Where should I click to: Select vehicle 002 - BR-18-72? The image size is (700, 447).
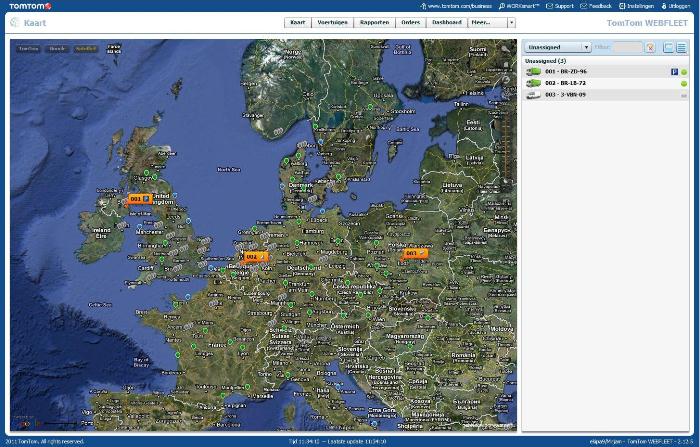[x=605, y=83]
